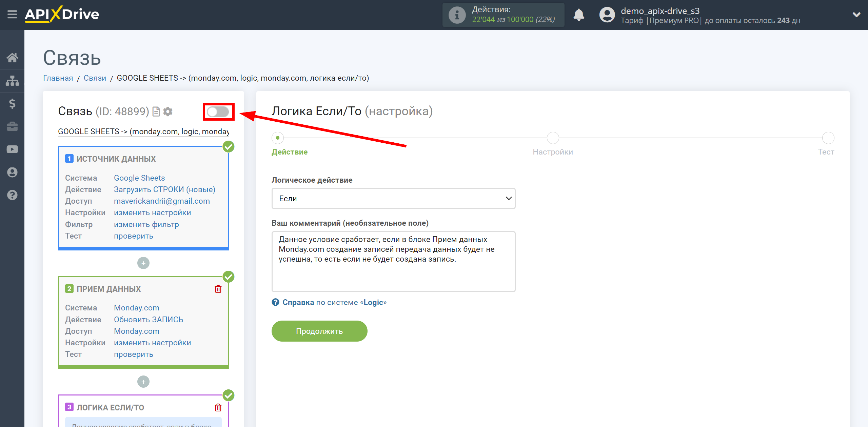
Task: Click ПРИЕМ ДАННЫХ block header
Action: pyautogui.click(x=108, y=289)
